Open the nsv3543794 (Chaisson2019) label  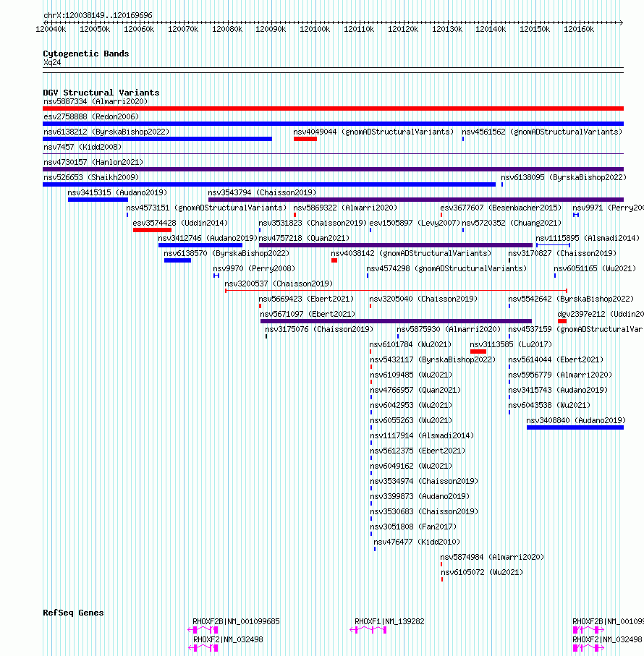point(262,193)
